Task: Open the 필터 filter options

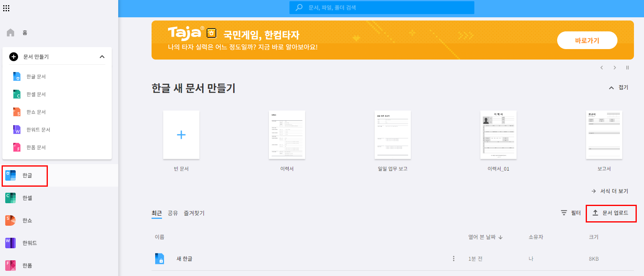Action: point(571,213)
